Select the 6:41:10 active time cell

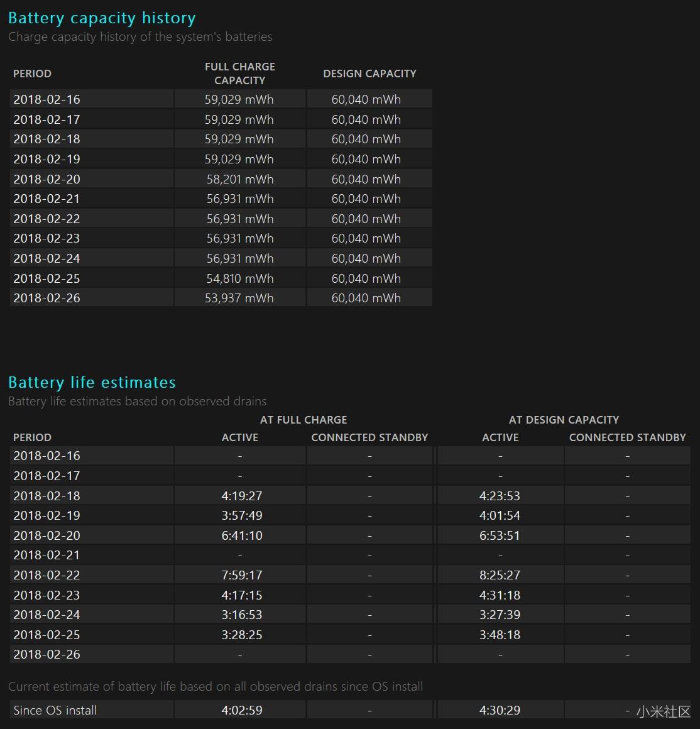coord(241,535)
